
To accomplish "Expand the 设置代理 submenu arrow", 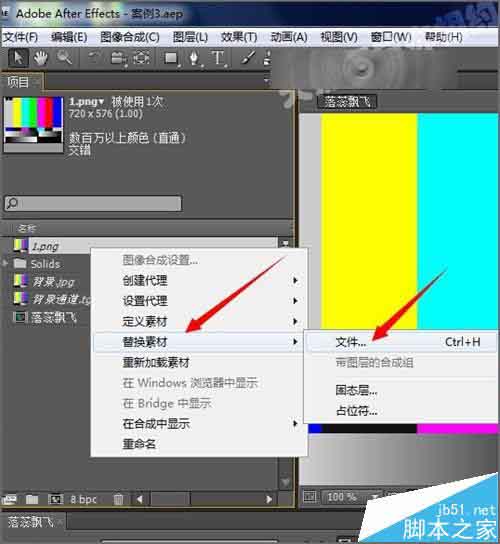I will point(295,300).
